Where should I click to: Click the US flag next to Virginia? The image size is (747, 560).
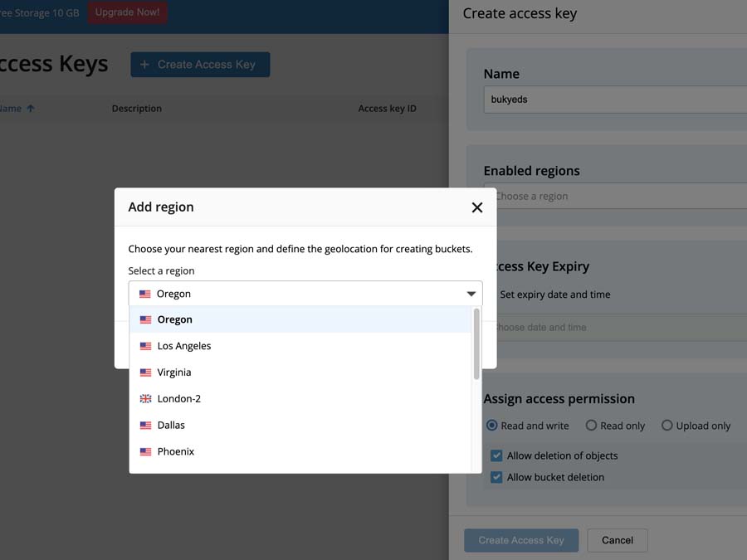tap(146, 373)
